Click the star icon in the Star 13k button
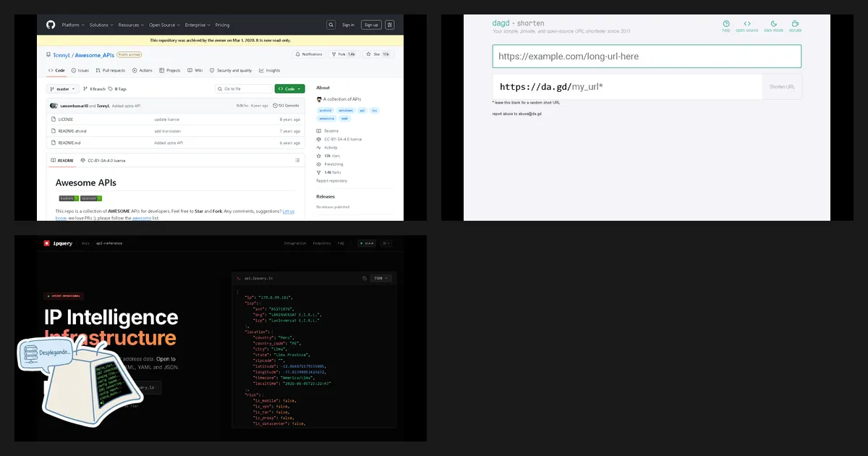Screen dimensions: 868x456 [369, 54]
